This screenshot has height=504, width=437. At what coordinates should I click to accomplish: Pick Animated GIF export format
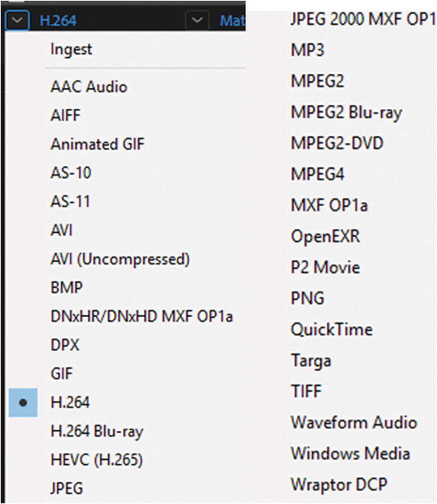97,144
